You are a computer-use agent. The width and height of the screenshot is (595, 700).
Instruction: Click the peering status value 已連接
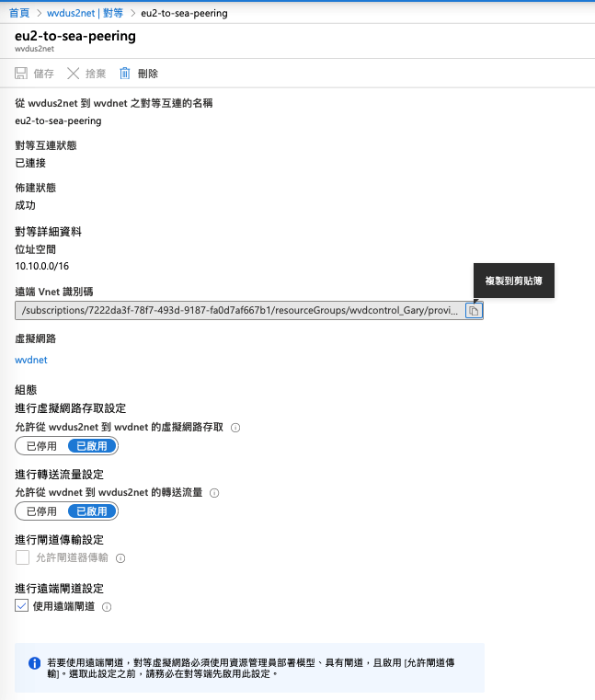pos(30,163)
